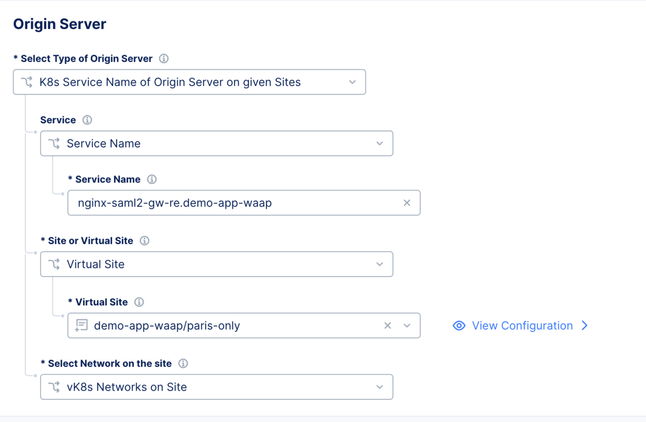Image resolution: width=646 pixels, height=422 pixels.
Task: Clear the demo-app-waap/paris-only virtual site selection
Action: pos(388,326)
